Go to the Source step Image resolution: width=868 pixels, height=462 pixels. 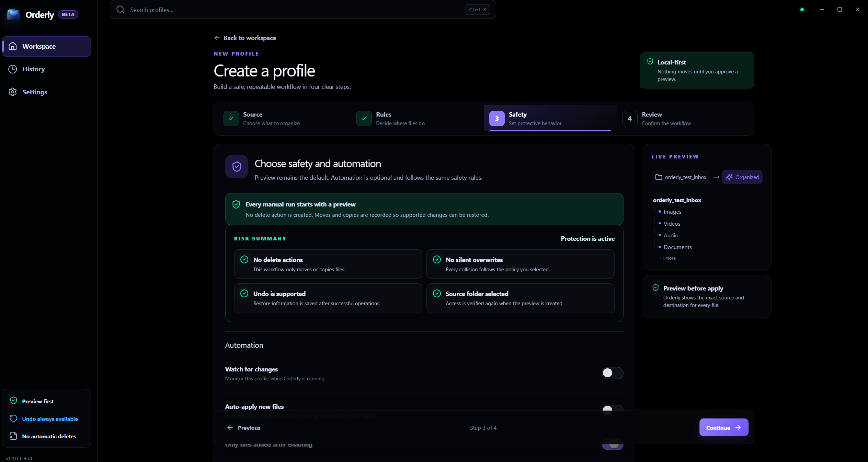point(285,118)
